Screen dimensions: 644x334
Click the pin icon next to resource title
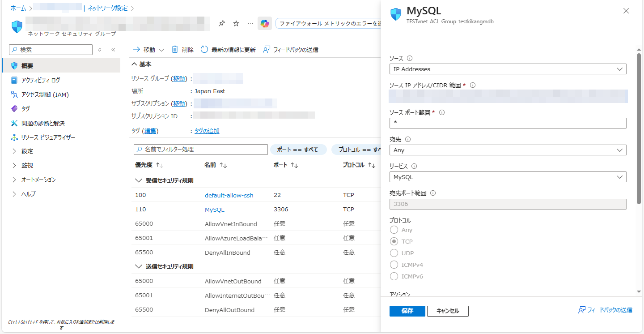[221, 24]
